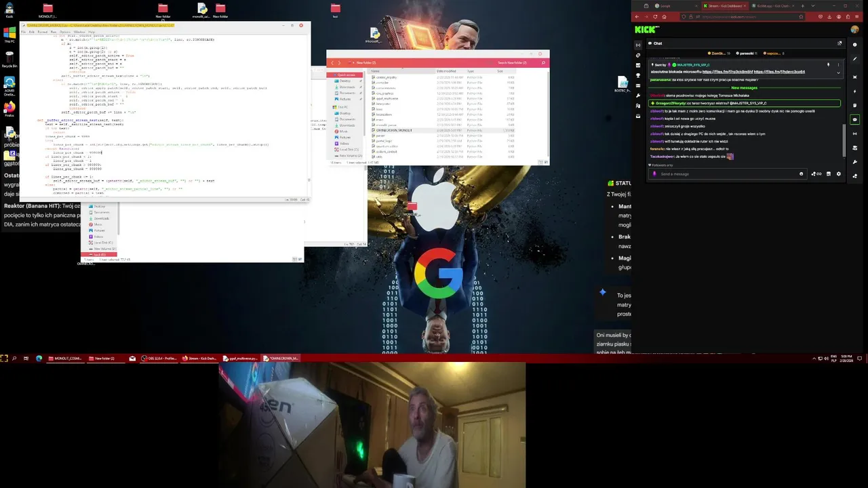
Task: Open the File menu in IDLE editor
Action: [x=23, y=32]
